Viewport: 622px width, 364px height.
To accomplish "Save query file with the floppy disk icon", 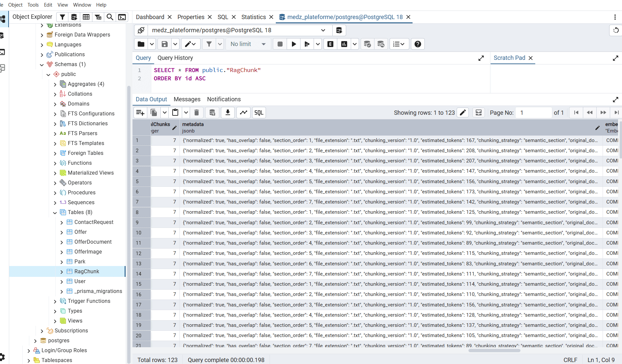I will point(165,44).
